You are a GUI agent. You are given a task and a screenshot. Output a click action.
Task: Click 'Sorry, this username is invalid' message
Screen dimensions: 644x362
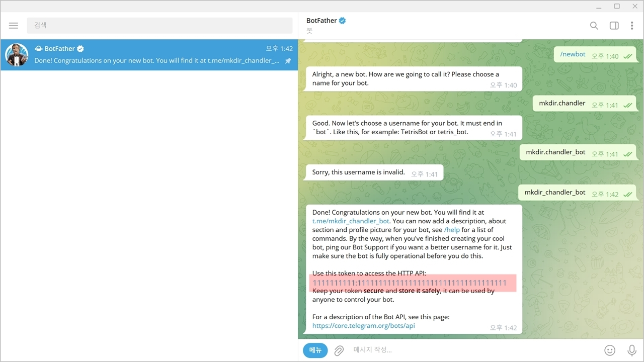(374, 172)
